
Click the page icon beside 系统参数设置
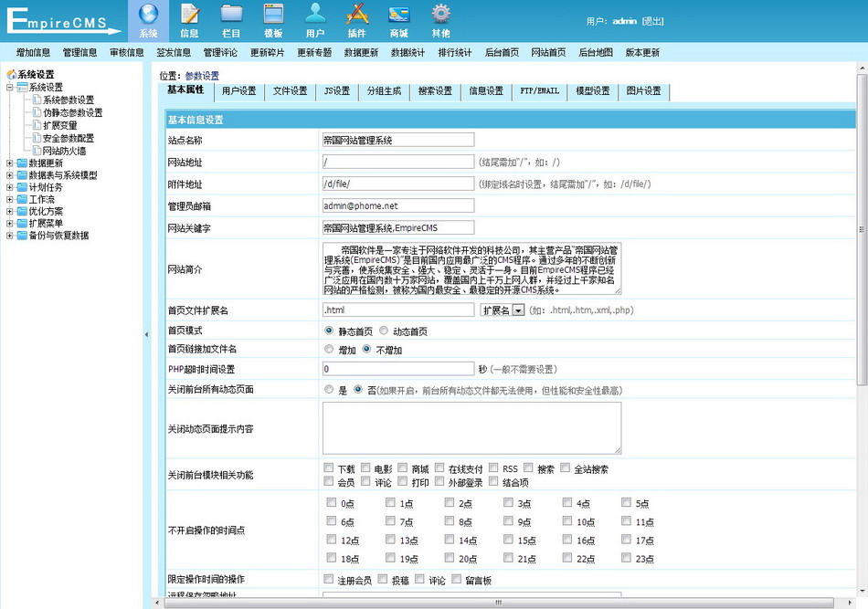(x=37, y=100)
